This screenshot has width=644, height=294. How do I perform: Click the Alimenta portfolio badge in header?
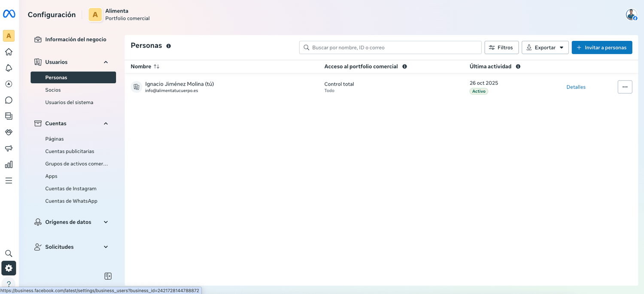[95, 15]
